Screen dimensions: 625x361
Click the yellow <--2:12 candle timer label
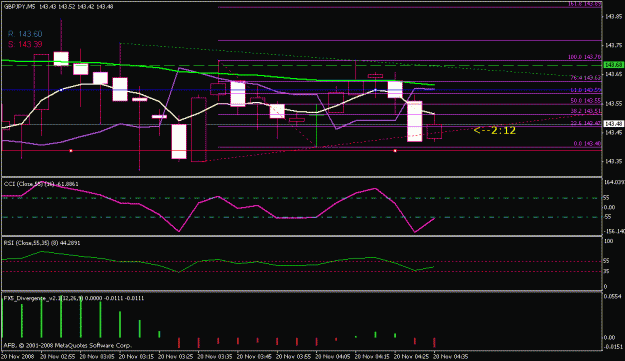point(495,130)
